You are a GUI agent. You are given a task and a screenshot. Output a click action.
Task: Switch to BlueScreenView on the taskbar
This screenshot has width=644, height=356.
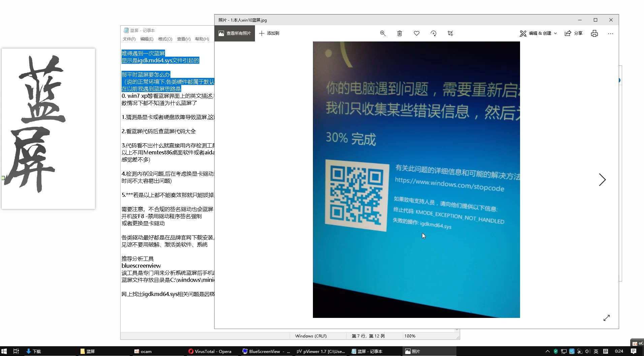[266, 351]
